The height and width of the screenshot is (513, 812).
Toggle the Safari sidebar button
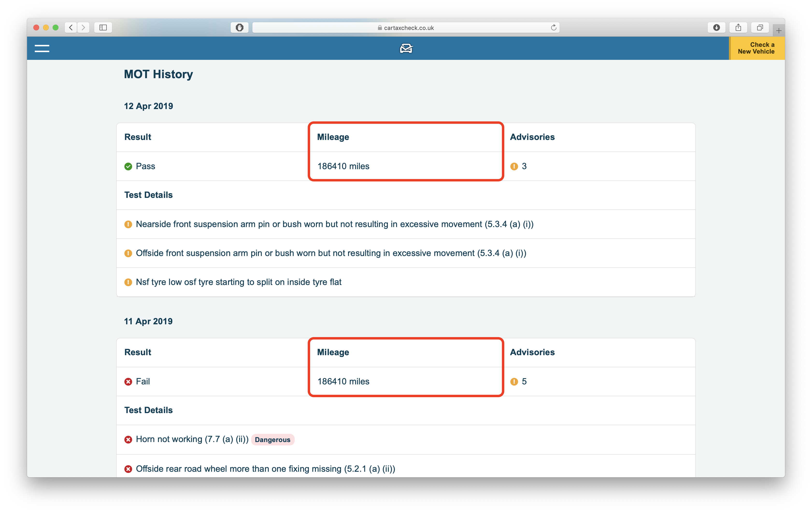point(103,27)
